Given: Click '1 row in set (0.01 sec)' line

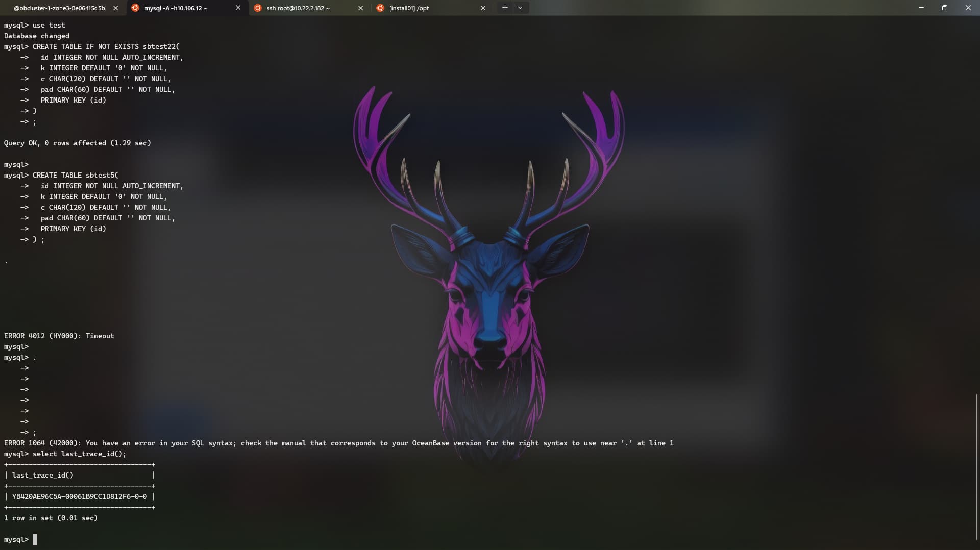Looking at the screenshot, I should tap(51, 518).
